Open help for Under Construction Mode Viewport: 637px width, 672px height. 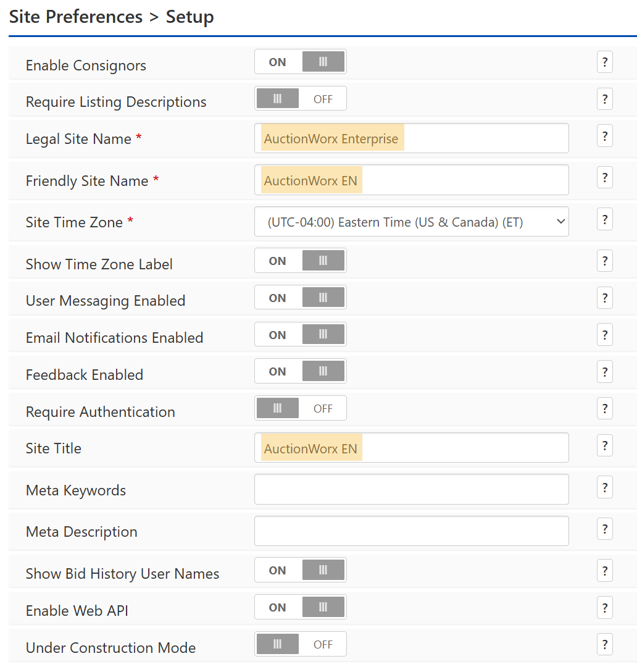click(x=604, y=645)
